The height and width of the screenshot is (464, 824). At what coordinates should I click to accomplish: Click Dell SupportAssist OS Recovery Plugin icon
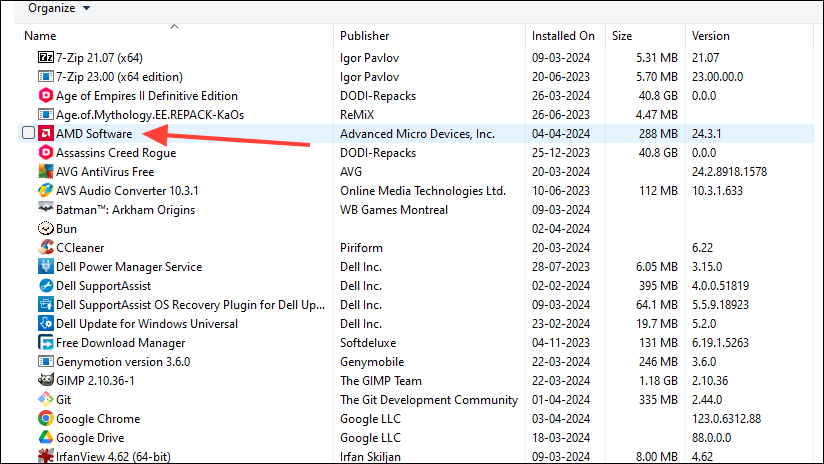(46, 304)
